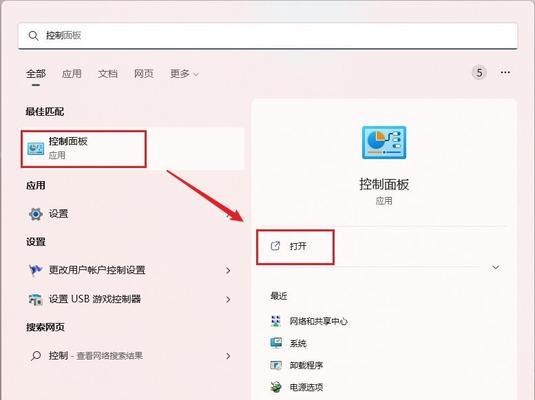Select the 网页 filter tab
Viewport: 535px width, 400px height.
(144, 73)
